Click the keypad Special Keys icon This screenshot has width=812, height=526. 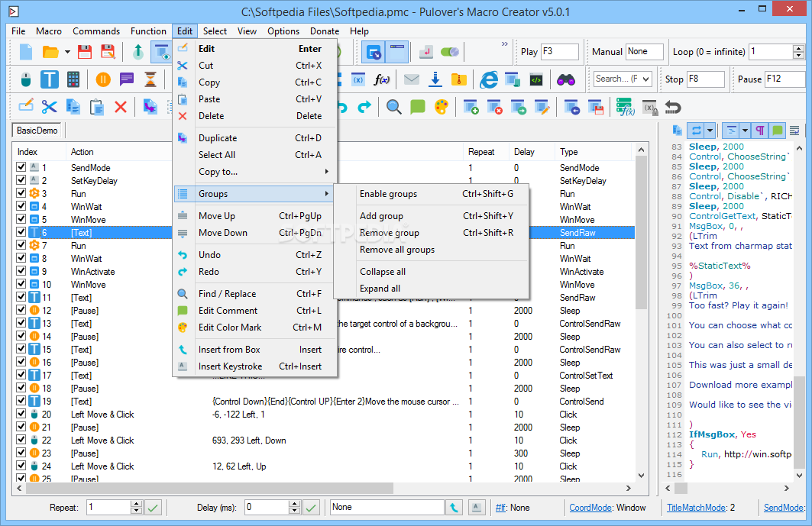click(73, 79)
